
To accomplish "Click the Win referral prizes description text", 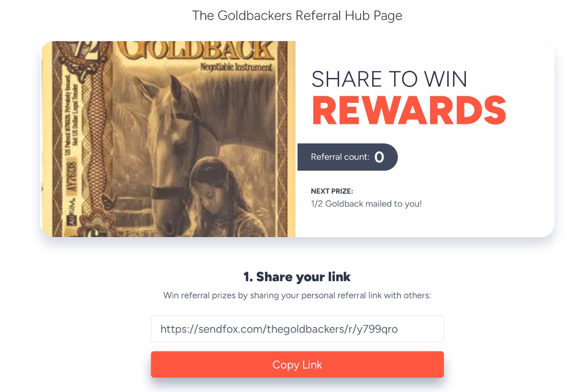I will click(297, 295).
